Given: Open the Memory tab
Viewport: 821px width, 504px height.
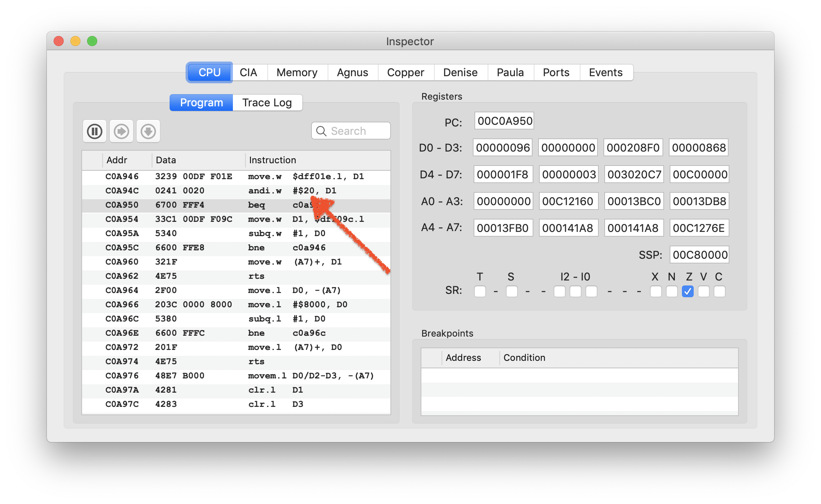Looking at the screenshot, I should click(297, 72).
